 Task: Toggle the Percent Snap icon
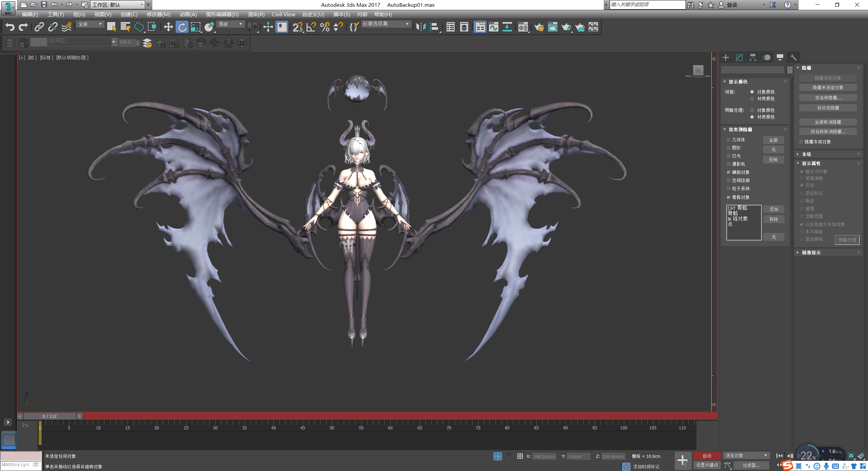[x=324, y=27]
